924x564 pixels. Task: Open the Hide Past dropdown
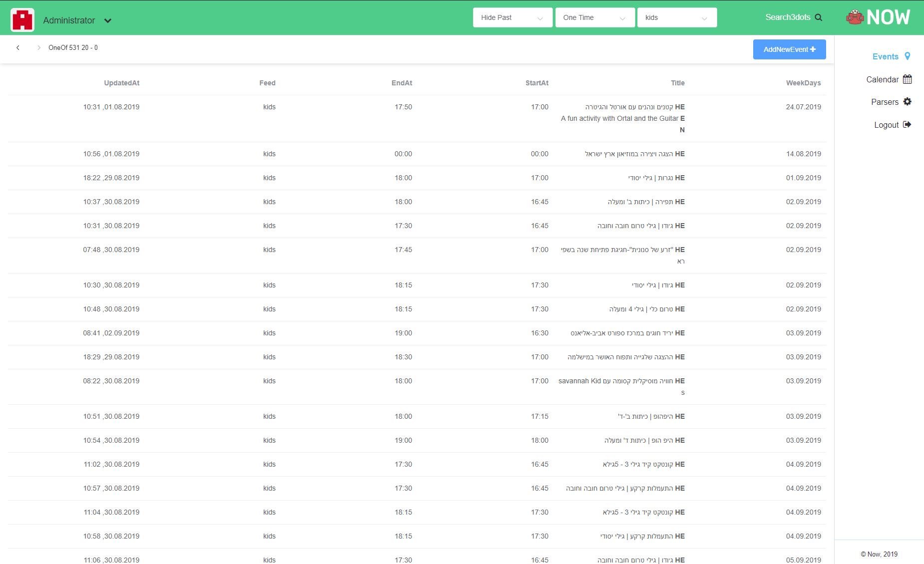pyautogui.click(x=512, y=17)
